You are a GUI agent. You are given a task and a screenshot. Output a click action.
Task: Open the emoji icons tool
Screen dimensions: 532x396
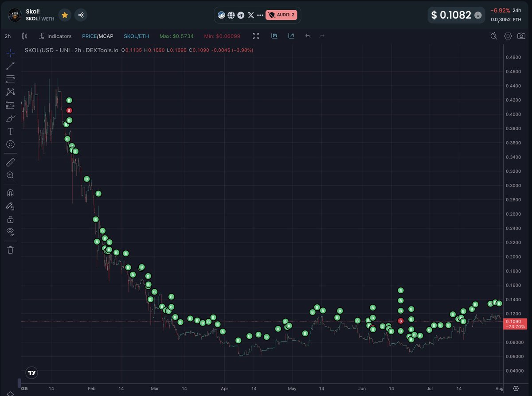coord(10,144)
